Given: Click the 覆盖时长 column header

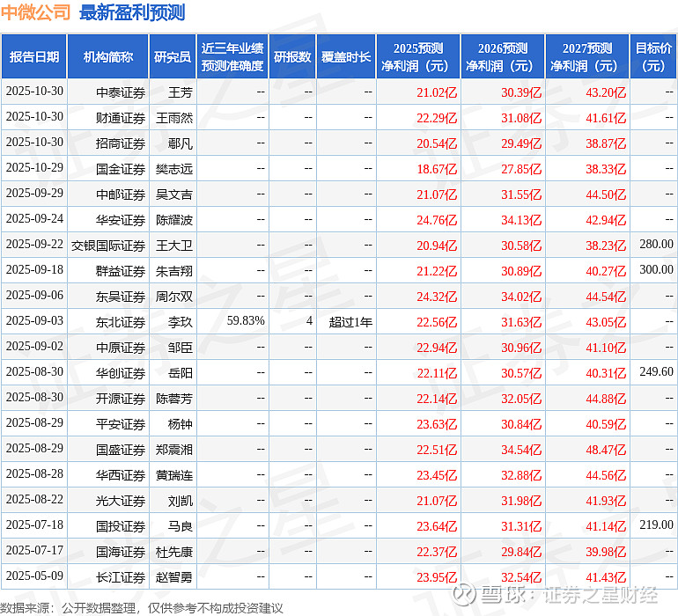Looking at the screenshot, I should (x=346, y=56).
